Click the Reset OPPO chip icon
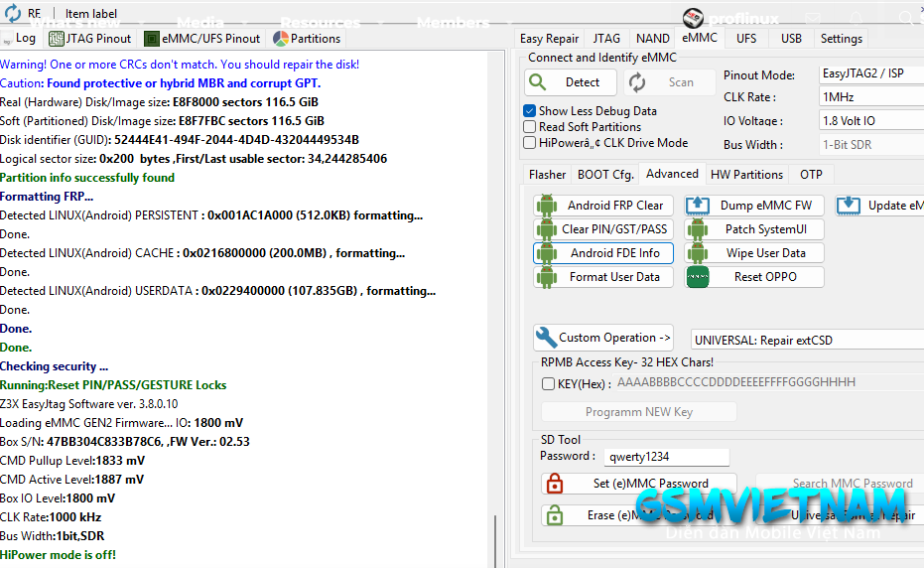This screenshot has width=924, height=568. [698, 277]
